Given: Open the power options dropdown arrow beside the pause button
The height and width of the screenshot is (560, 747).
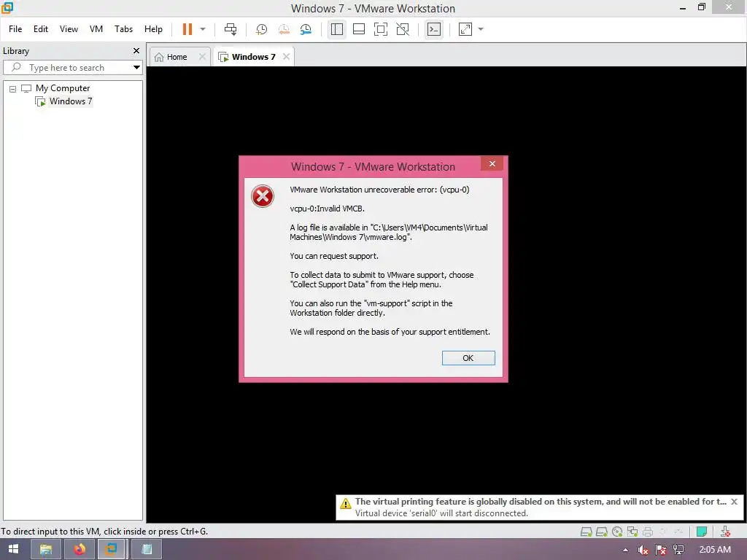Looking at the screenshot, I should tap(203, 29).
